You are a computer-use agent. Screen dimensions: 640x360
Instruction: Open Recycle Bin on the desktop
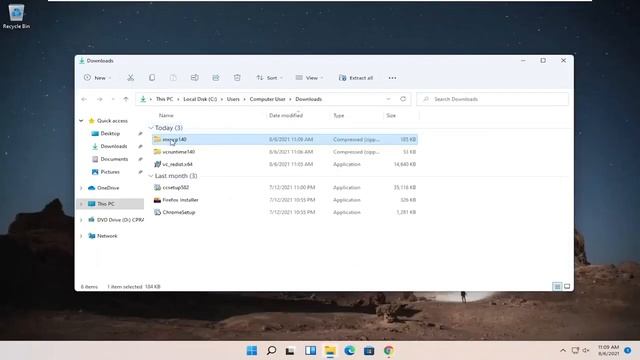tap(16, 16)
